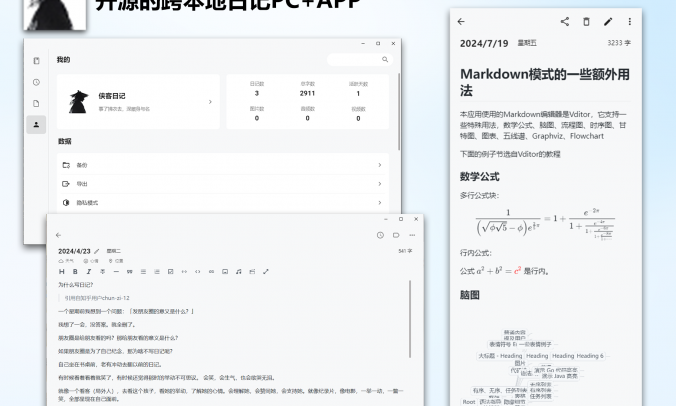Go back in the editor window
676x406 pixels.
click(59, 235)
